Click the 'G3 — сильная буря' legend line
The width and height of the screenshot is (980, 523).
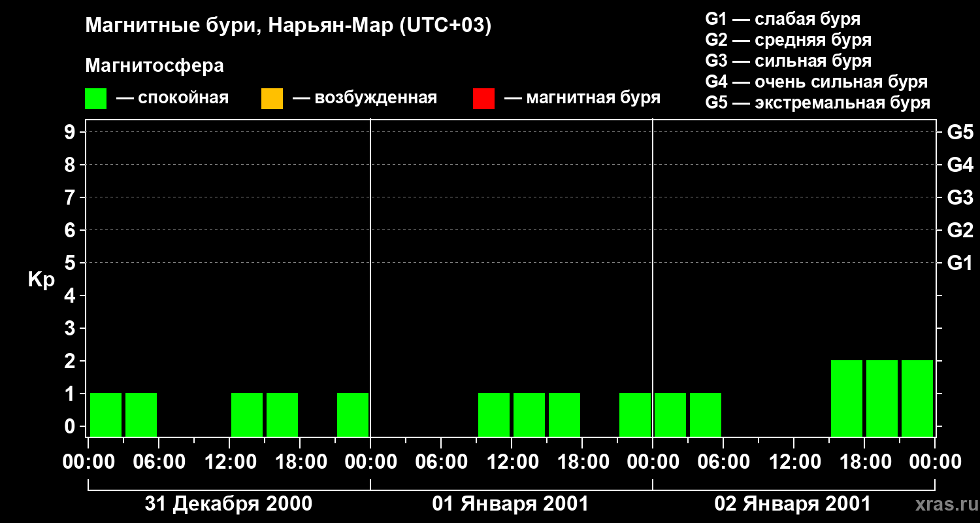pos(788,61)
